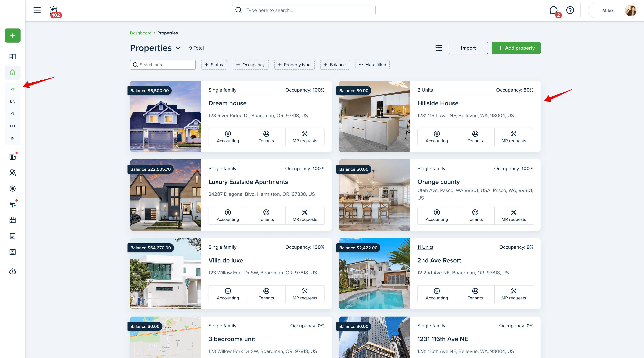Click the Mike profile avatar photo
Screen dimensions: 644x358
pos(630,10)
